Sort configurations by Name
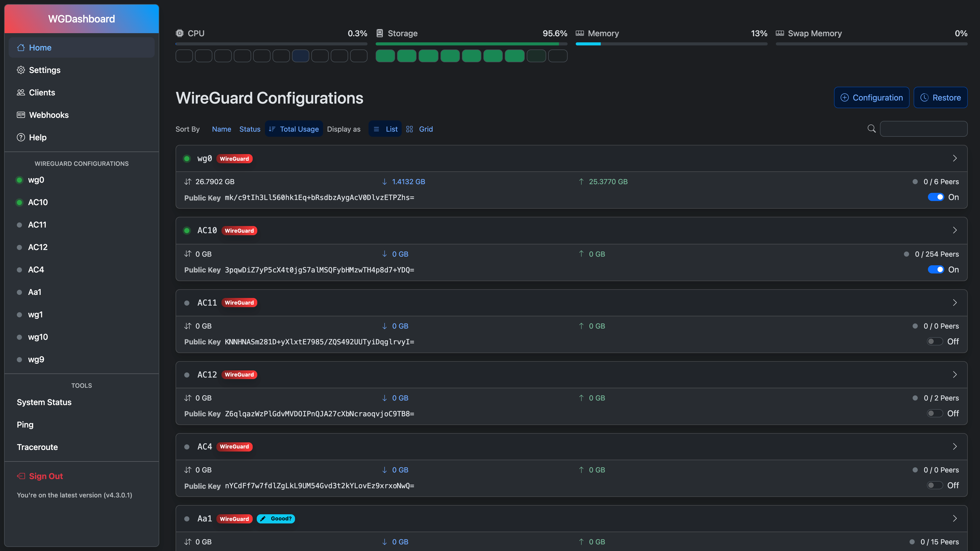The image size is (980, 551). pos(222,129)
